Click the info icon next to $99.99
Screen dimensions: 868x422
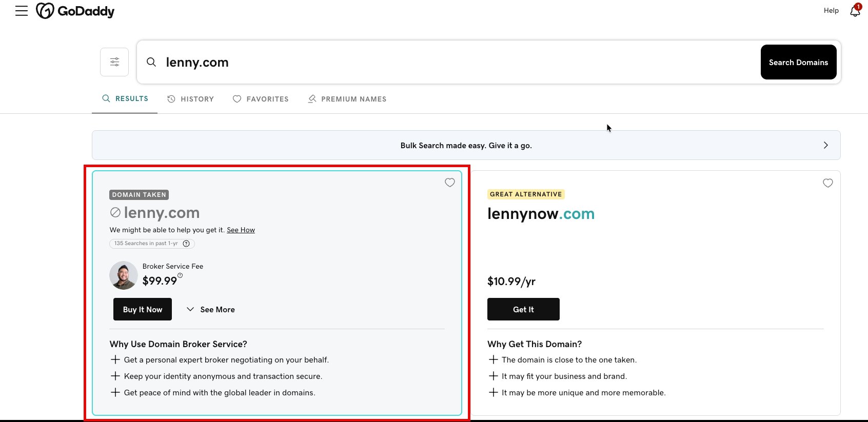180,275
